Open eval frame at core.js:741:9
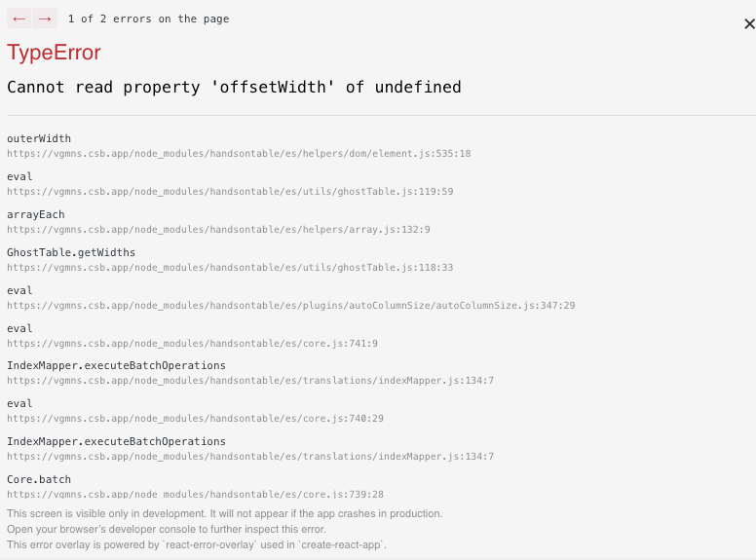Screen dimensions: 756x560 192,343
